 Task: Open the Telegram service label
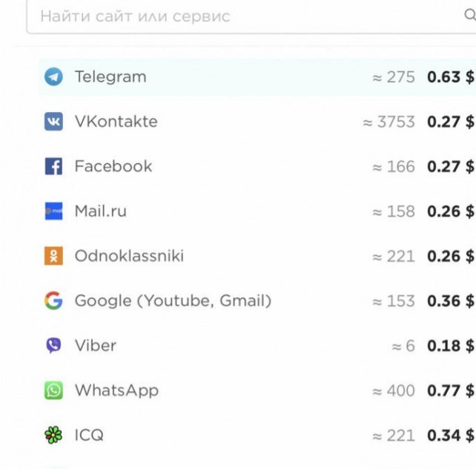point(110,77)
